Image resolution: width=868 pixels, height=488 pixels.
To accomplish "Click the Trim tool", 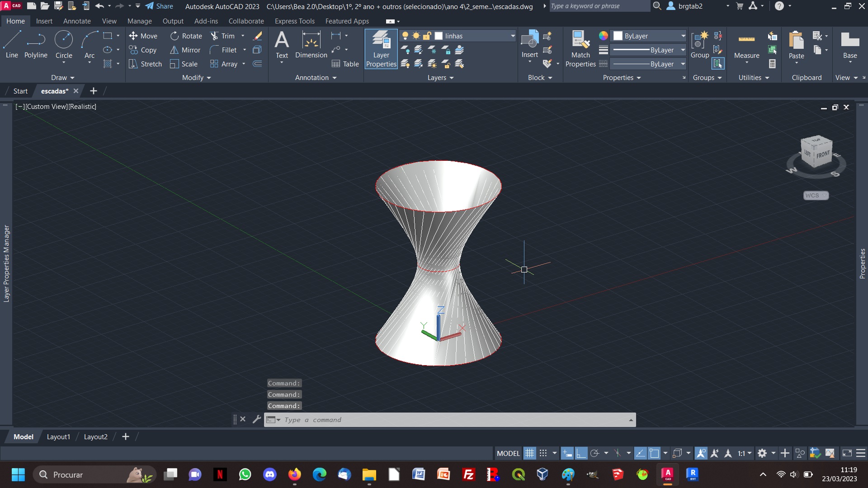I will tap(223, 36).
